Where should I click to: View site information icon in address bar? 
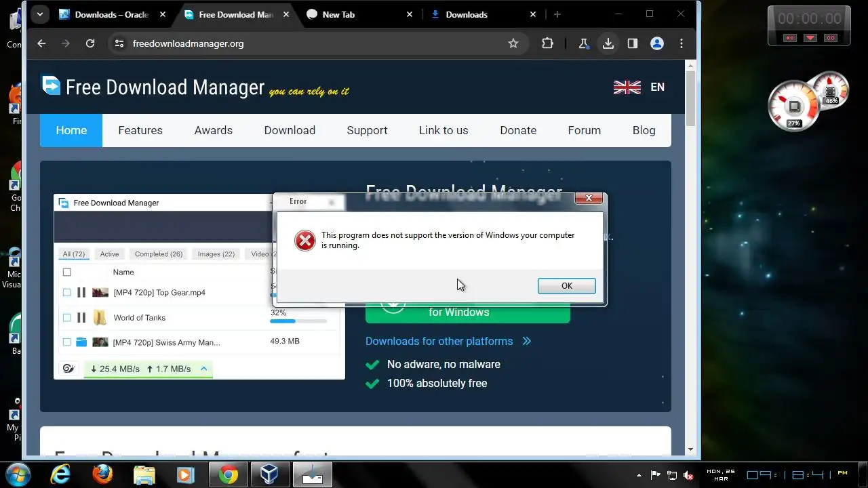coord(119,43)
